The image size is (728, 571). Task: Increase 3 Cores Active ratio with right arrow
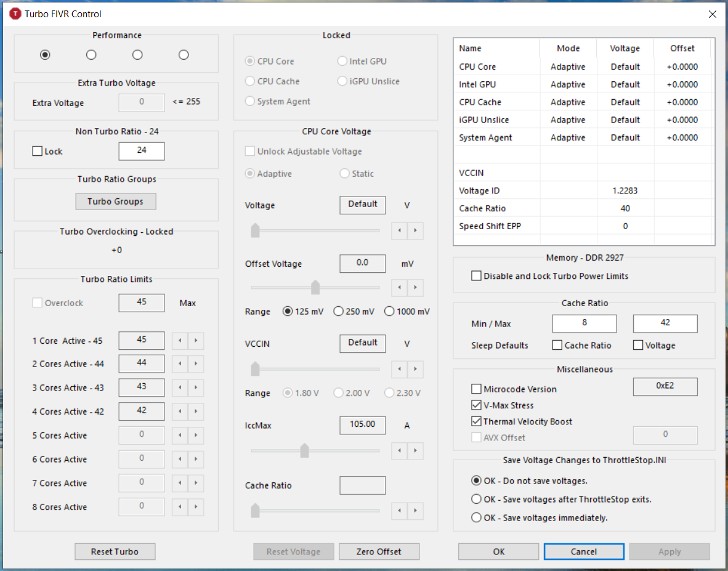tap(196, 387)
